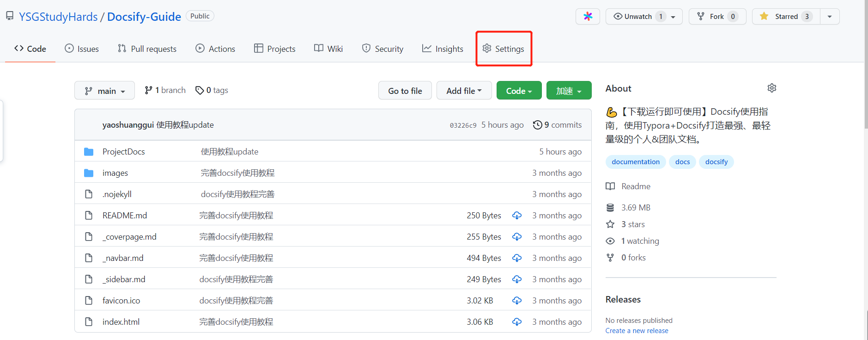Click the repository icon beside YSGStudyHards
This screenshot has height=340, width=868.
pos(10,16)
